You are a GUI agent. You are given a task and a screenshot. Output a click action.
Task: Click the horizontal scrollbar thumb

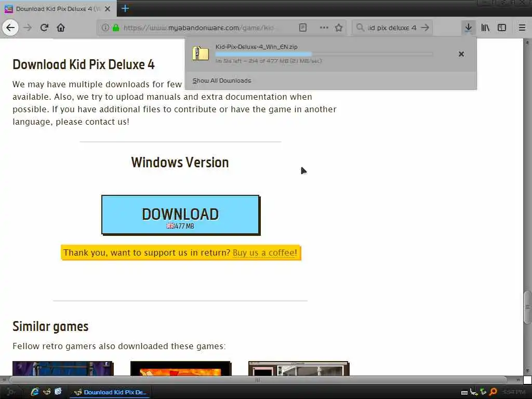258,380
